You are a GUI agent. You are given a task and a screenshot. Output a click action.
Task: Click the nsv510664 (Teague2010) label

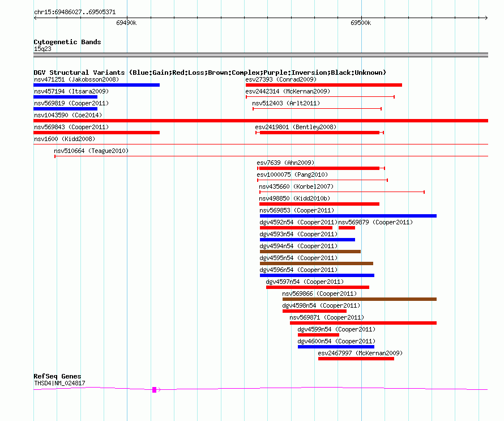coord(91,151)
